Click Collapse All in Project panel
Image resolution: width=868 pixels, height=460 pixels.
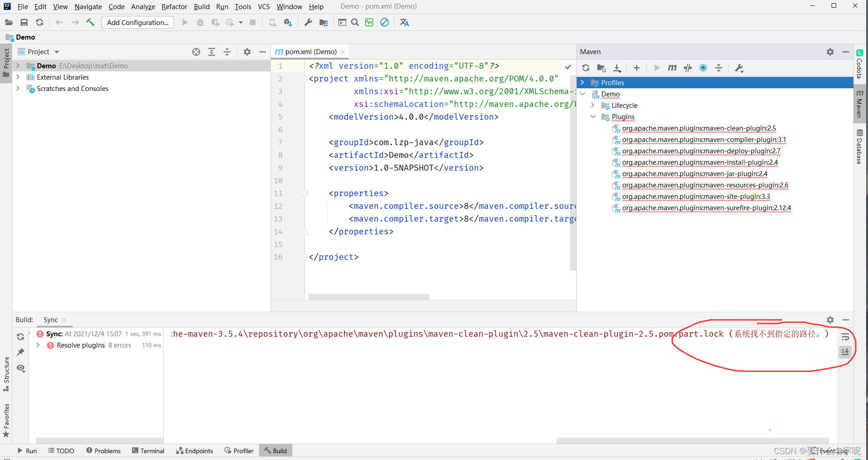click(x=227, y=52)
